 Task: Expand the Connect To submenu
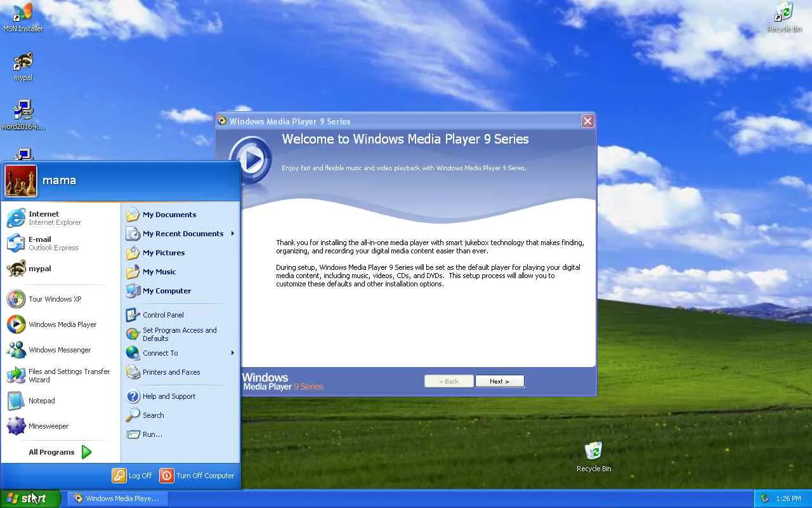180,353
